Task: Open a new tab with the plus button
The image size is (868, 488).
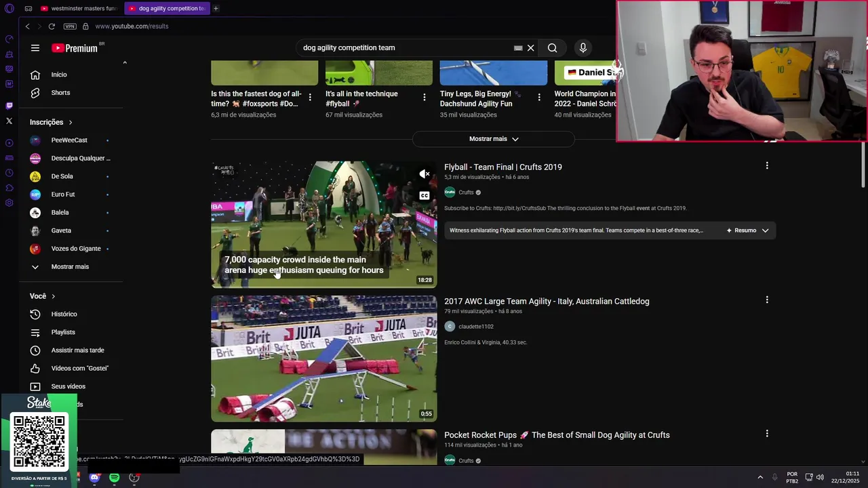Action: [x=216, y=9]
